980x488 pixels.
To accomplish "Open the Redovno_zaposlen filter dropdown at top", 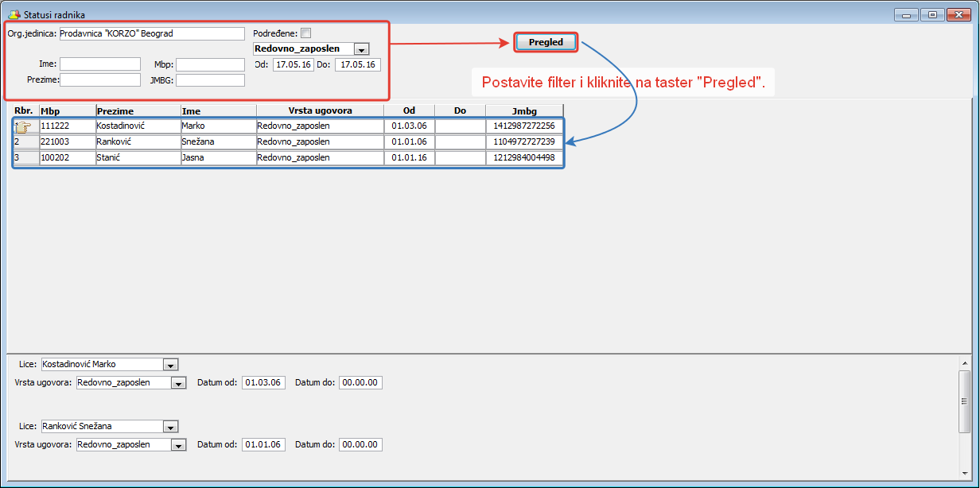I will 362,49.
